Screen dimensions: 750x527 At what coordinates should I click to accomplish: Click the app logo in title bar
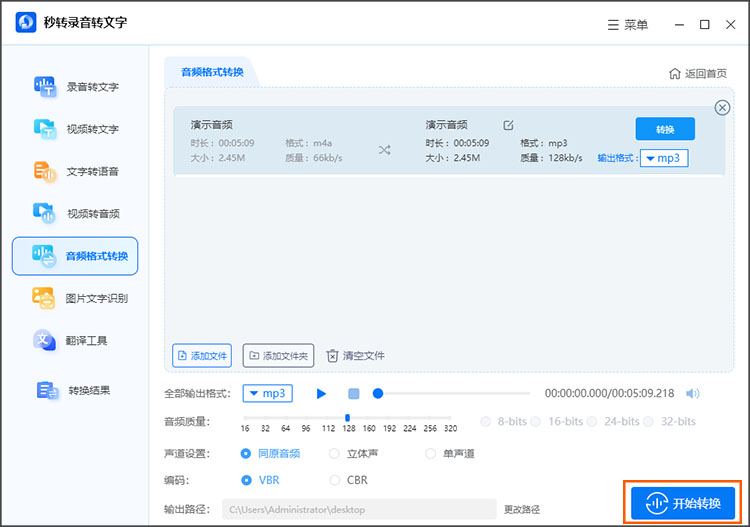26,22
